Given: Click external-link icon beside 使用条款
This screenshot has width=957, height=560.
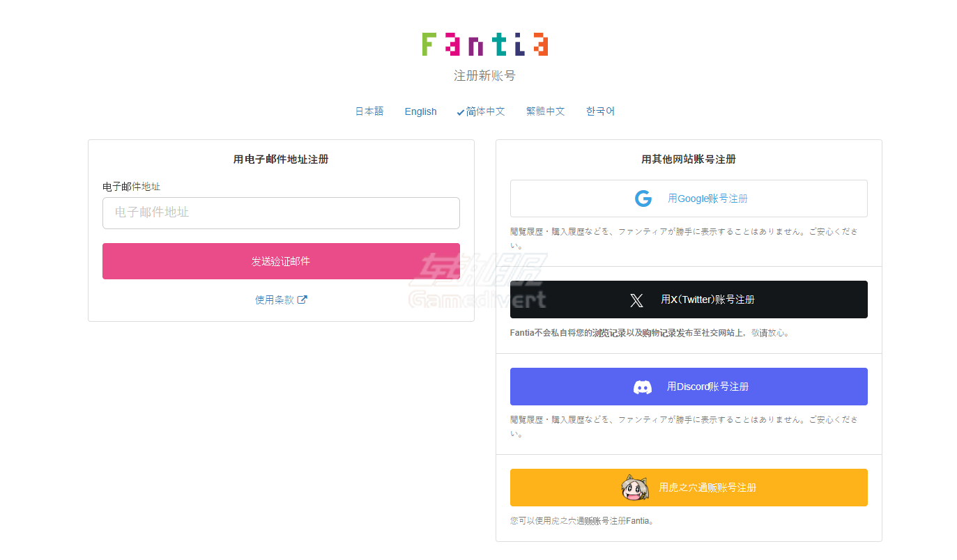Looking at the screenshot, I should tap(303, 300).
